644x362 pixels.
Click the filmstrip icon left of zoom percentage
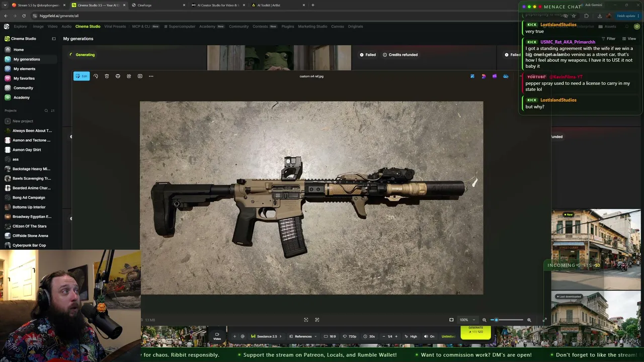click(451, 320)
